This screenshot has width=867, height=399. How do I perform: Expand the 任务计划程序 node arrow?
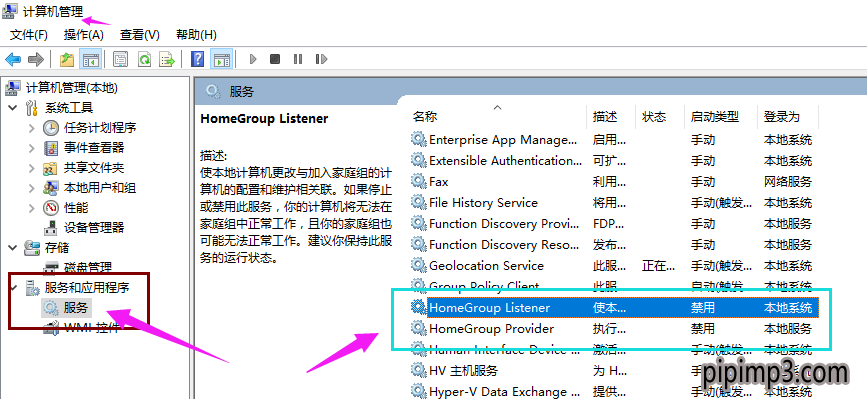tap(32, 128)
